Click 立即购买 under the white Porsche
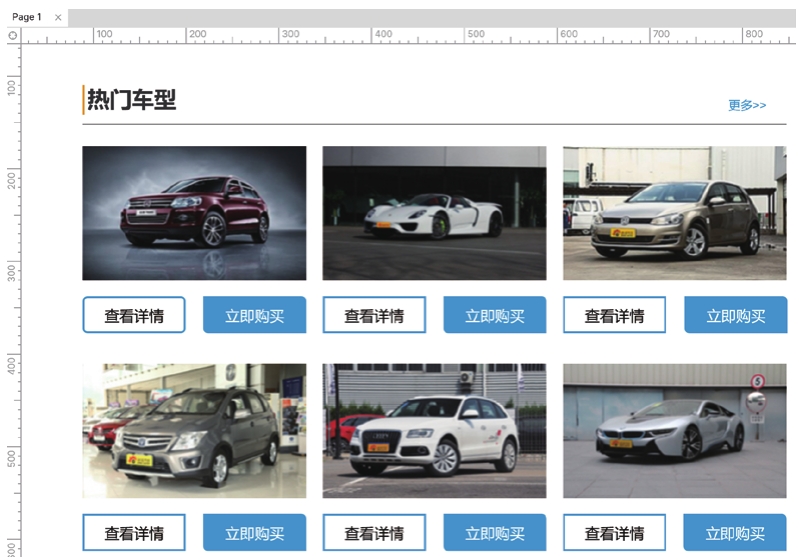The width and height of the screenshot is (799, 560). [495, 315]
